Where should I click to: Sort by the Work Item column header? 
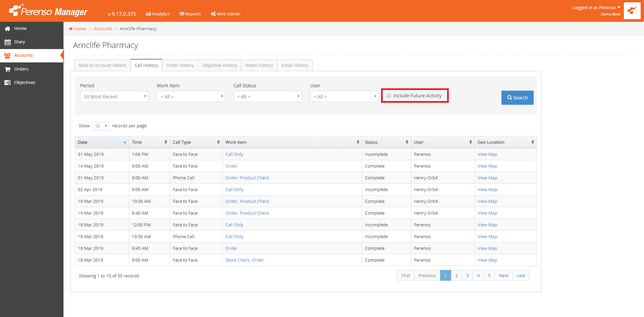point(292,142)
